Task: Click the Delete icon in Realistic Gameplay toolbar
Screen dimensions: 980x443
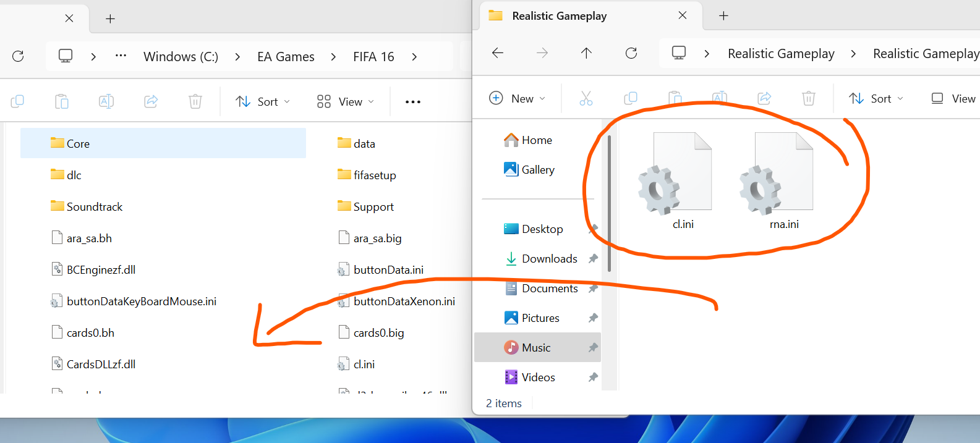Action: (x=809, y=98)
